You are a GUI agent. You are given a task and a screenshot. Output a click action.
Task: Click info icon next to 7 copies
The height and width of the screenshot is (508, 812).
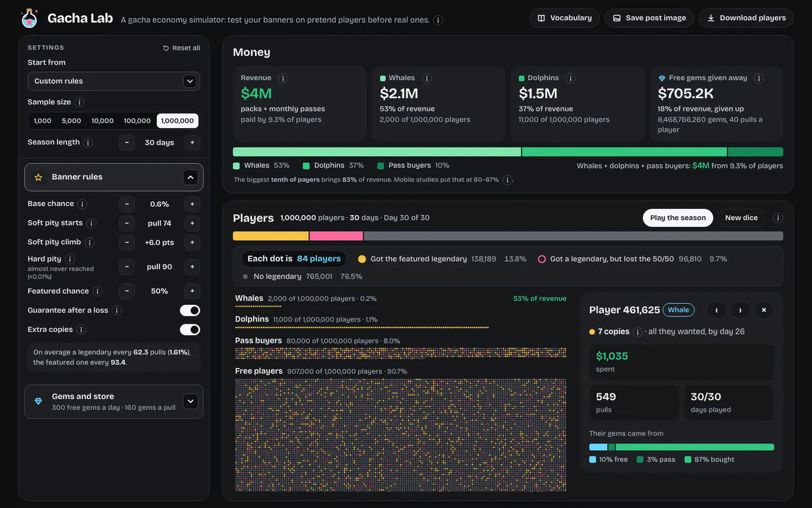tap(638, 332)
